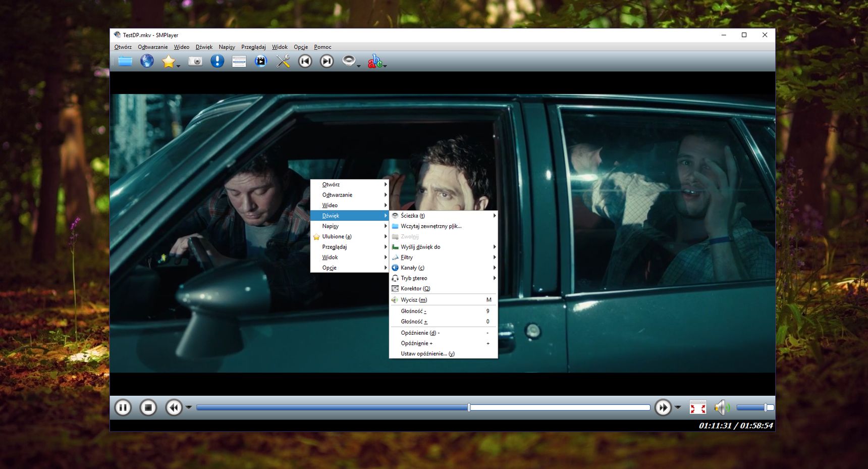Viewport: 868px width, 469px height.
Task: Stop playback with the stop button
Action: point(148,407)
